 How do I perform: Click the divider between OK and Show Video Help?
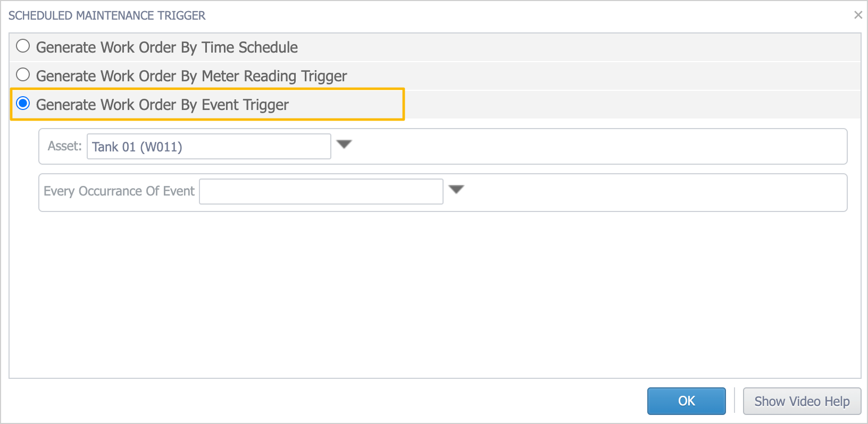(735, 401)
